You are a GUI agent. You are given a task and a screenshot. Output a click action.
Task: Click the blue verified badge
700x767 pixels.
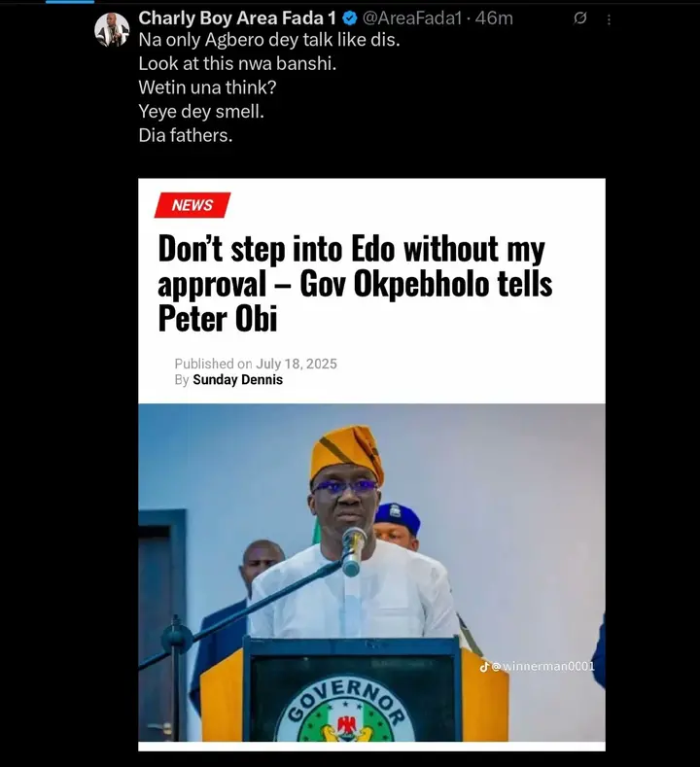coord(349,18)
